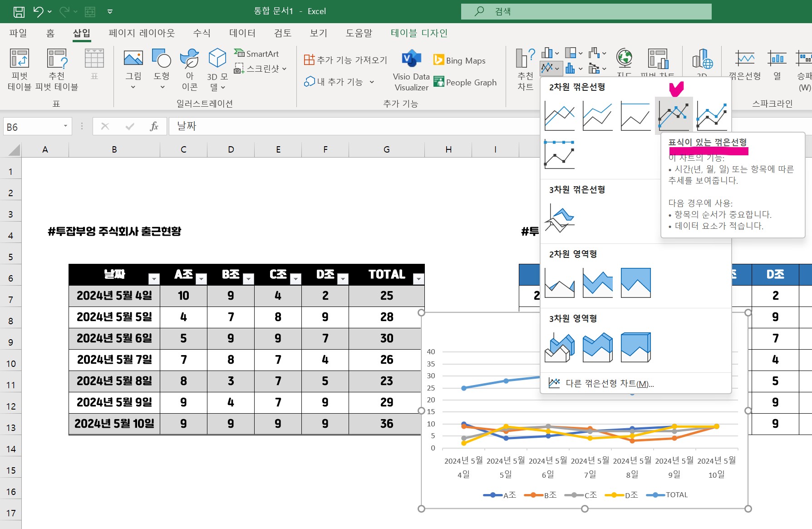The image size is (812, 529).
Task: Select the 2D stacked area chart
Action: 598,283
